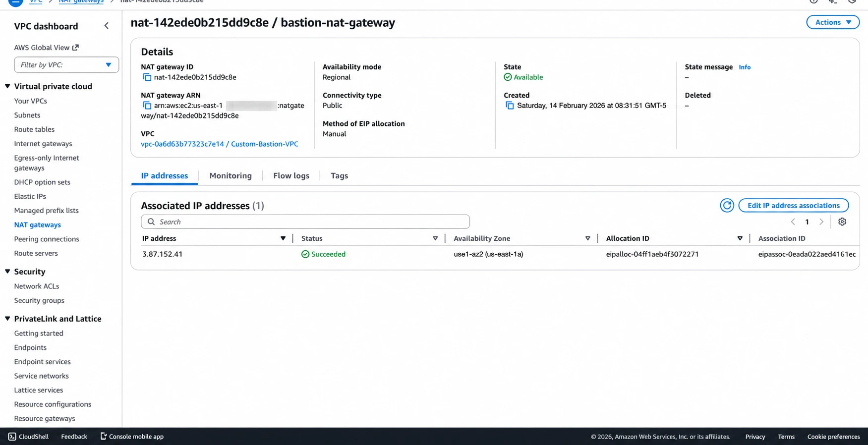Image resolution: width=868 pixels, height=445 pixels.
Task: Open Internet gateways in sidebar
Action: click(43, 144)
